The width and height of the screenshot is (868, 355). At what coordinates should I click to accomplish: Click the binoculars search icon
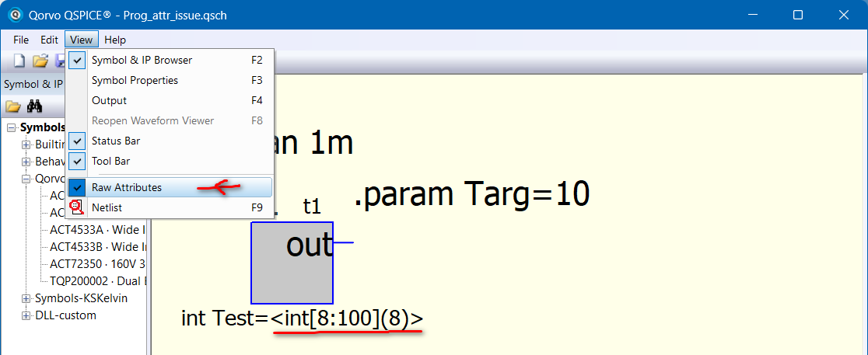(x=34, y=106)
